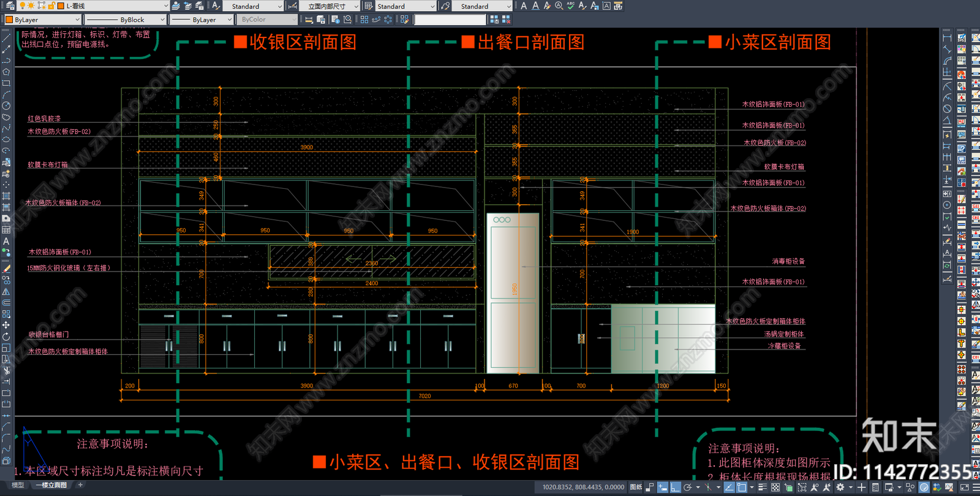
Task: Select the Move tool in modify toolbar
Action: [6, 325]
